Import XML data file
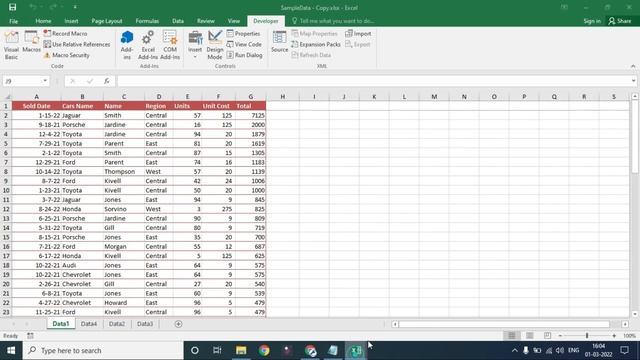This screenshot has width=640, height=360. pyautogui.click(x=358, y=33)
